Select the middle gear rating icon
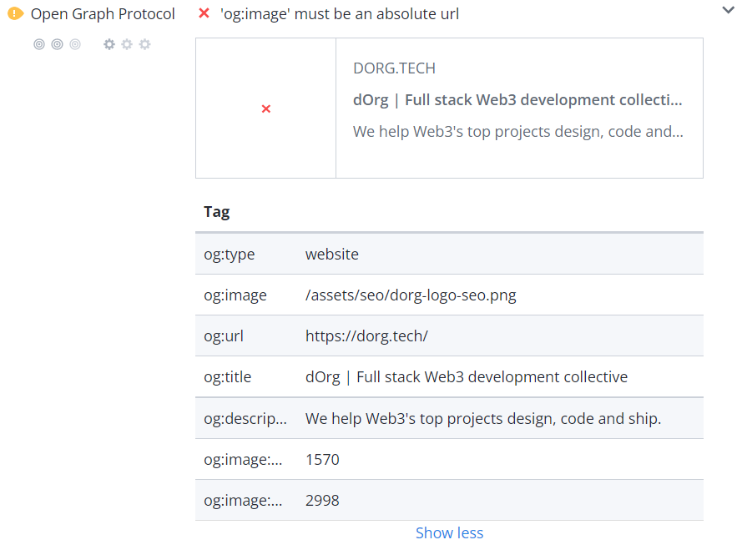This screenshot has height=560, width=742. tap(127, 44)
